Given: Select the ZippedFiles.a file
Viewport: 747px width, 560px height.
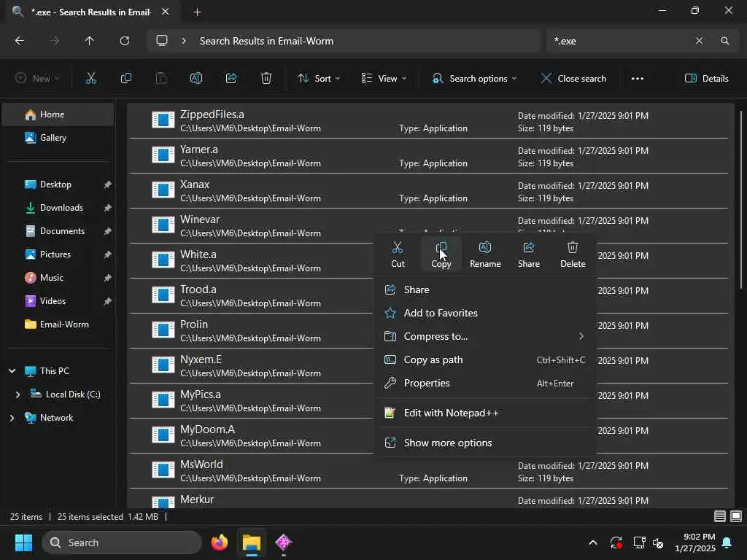Looking at the screenshot, I should 429,121.
